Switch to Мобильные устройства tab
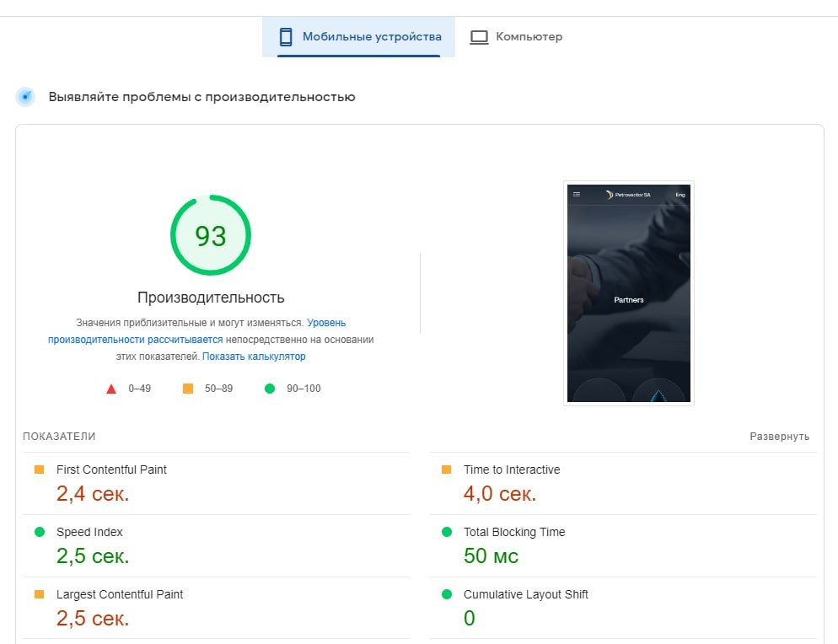The image size is (838, 644). 358,37
